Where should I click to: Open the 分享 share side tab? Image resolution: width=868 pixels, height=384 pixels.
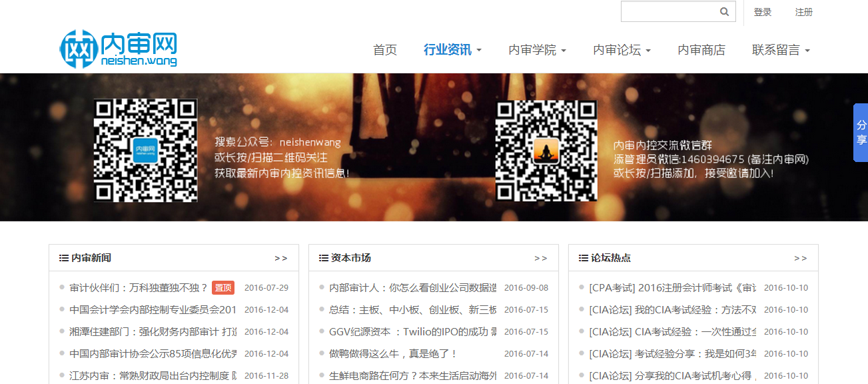point(861,133)
